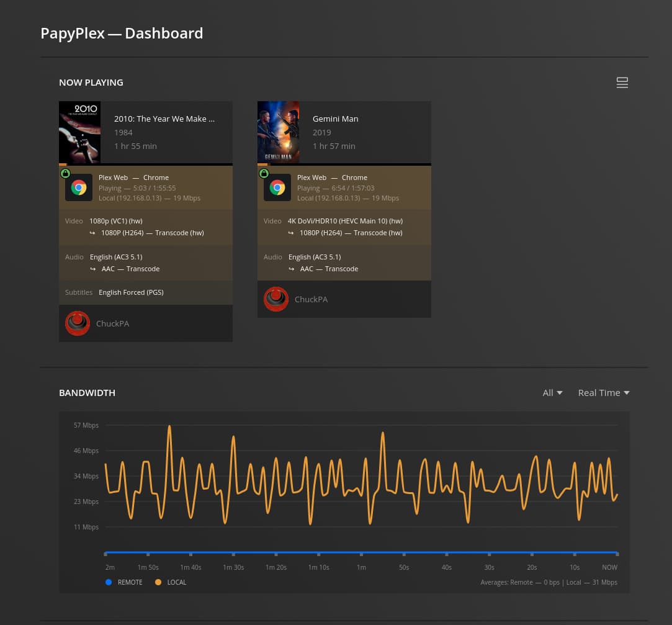Click Chrome icon in 2010 session card
Screen dimensions: 672x625
79,188
